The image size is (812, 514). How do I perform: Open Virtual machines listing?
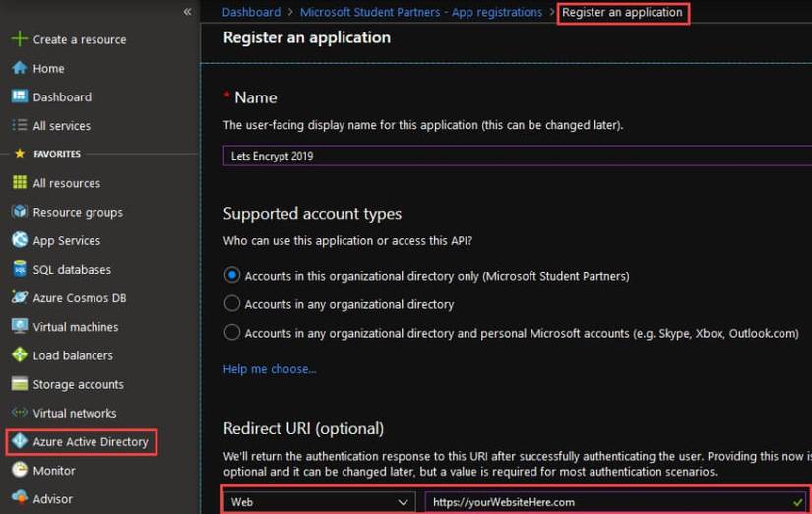76,327
